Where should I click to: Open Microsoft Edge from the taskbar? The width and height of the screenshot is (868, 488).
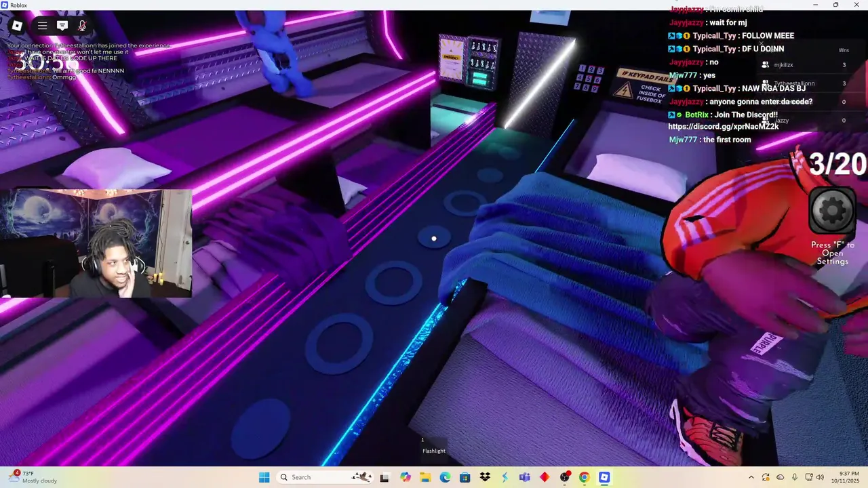tap(445, 477)
